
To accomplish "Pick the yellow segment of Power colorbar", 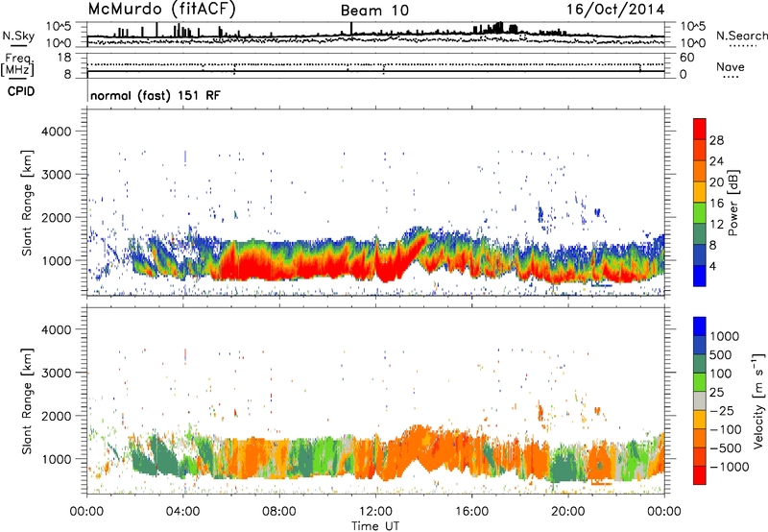I will tap(700, 192).
